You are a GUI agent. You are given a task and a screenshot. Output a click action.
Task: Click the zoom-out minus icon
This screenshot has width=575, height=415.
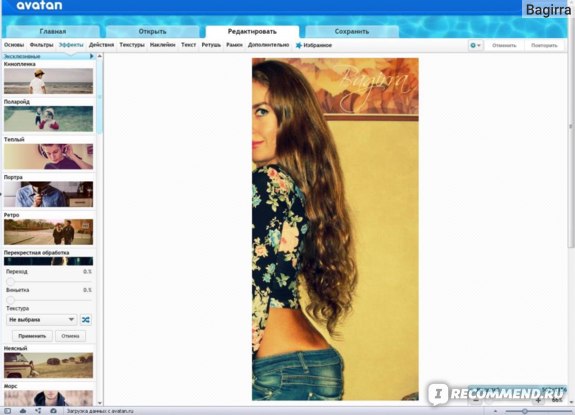tap(476, 401)
